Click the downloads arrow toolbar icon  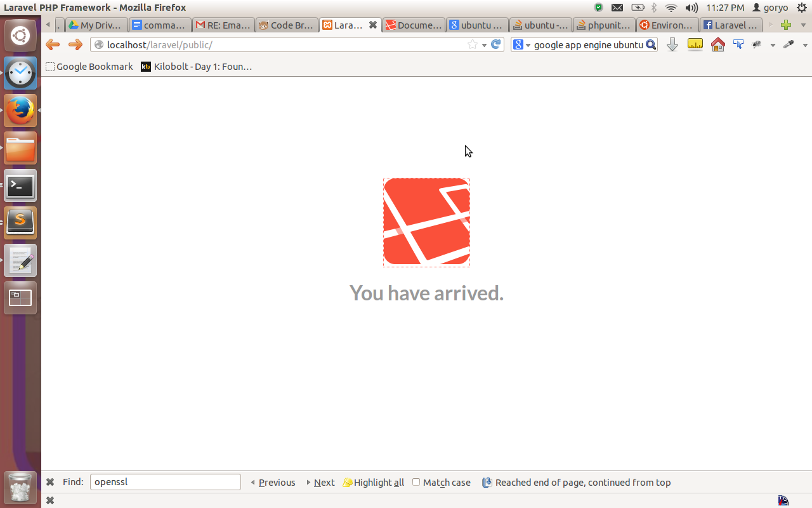672,44
